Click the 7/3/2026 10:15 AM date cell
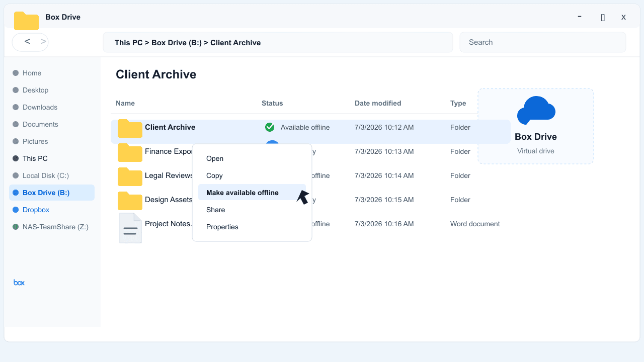 (x=384, y=200)
